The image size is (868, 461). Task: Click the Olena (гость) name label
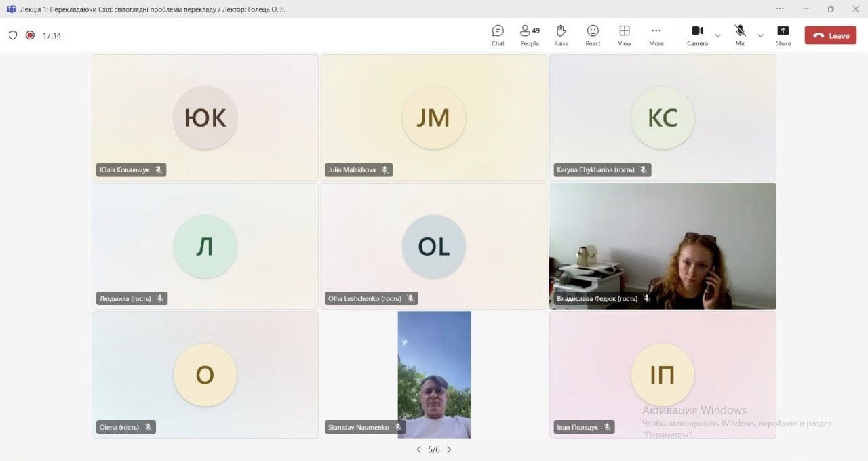tap(119, 427)
